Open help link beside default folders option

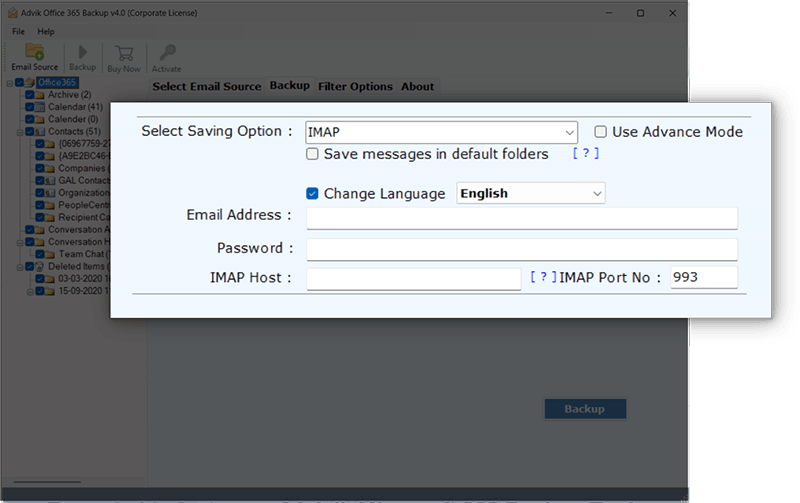(x=586, y=153)
